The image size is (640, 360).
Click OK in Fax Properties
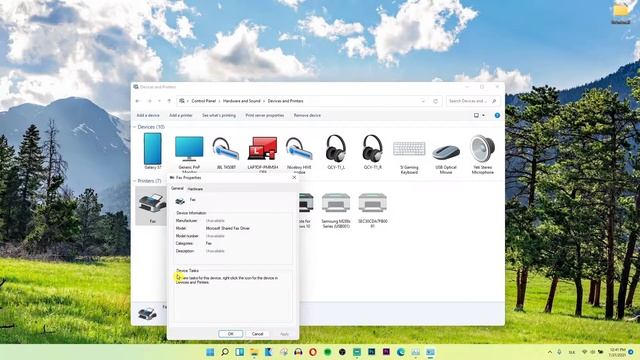(x=231, y=334)
